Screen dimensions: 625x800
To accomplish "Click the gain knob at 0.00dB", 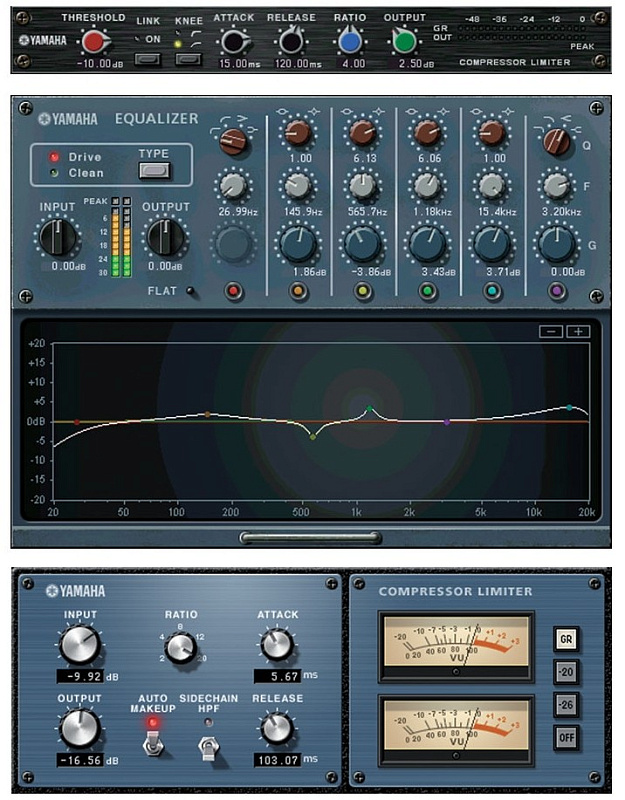I will coord(557,245).
